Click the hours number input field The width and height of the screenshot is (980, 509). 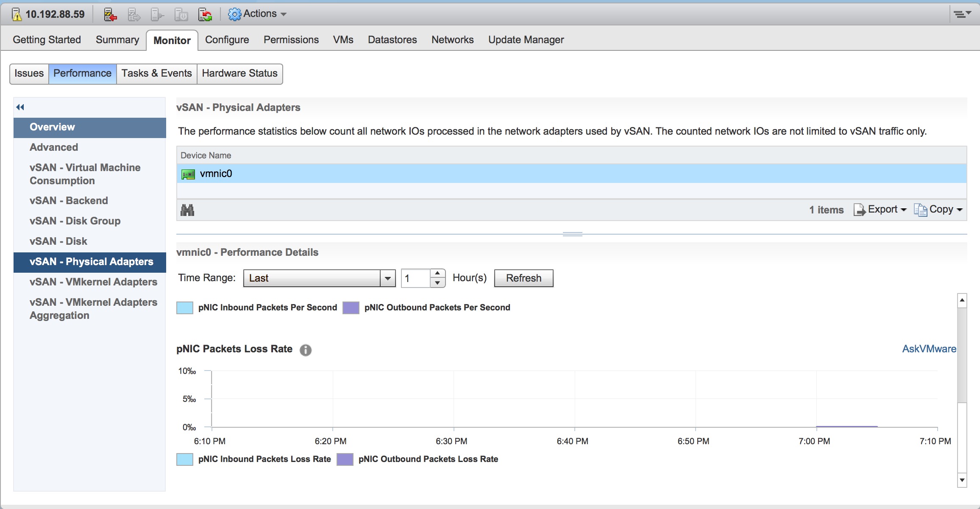coord(416,278)
